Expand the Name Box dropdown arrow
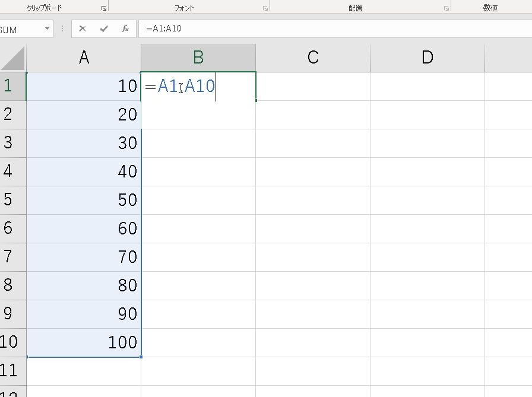532x397 pixels. click(47, 29)
